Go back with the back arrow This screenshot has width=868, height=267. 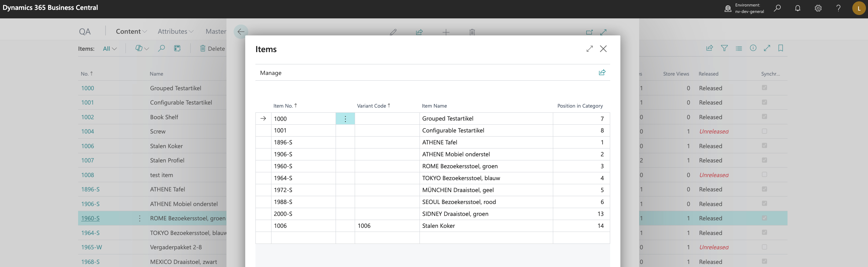241,32
